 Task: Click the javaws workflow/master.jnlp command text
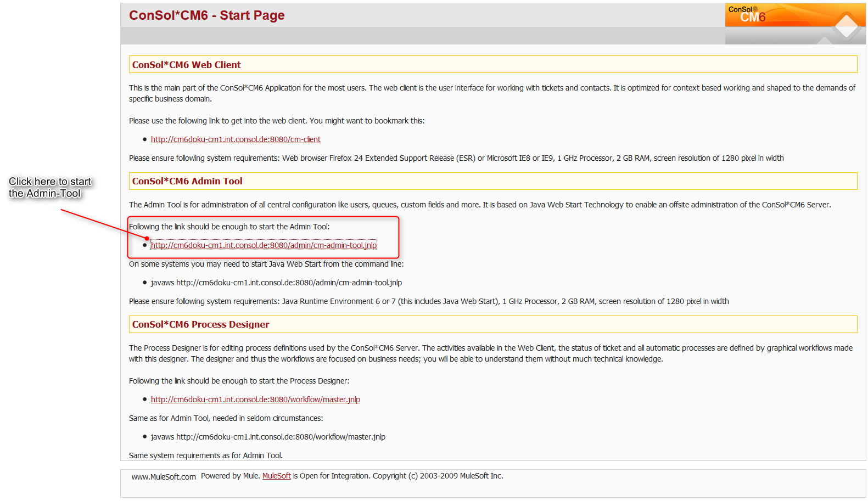click(x=268, y=437)
